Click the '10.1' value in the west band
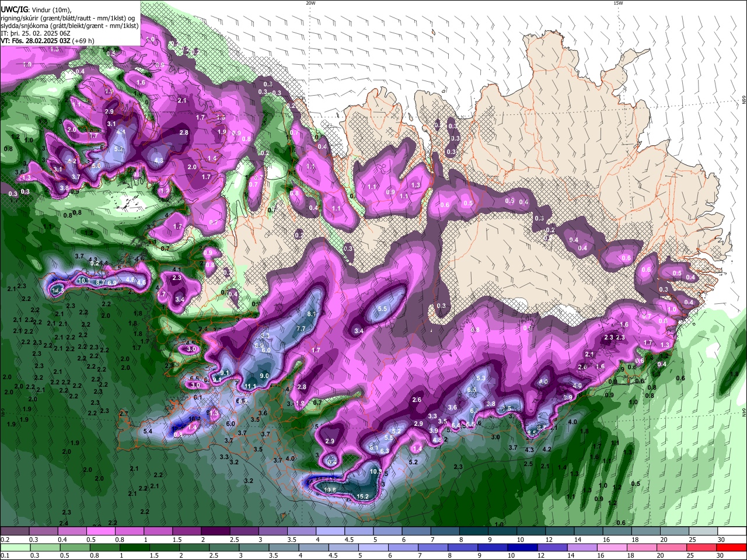Image resolution: width=747 pixels, height=560 pixels. (83, 281)
